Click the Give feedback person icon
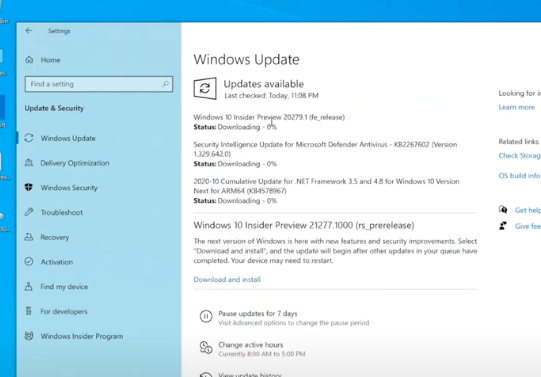541x377 pixels. click(503, 226)
